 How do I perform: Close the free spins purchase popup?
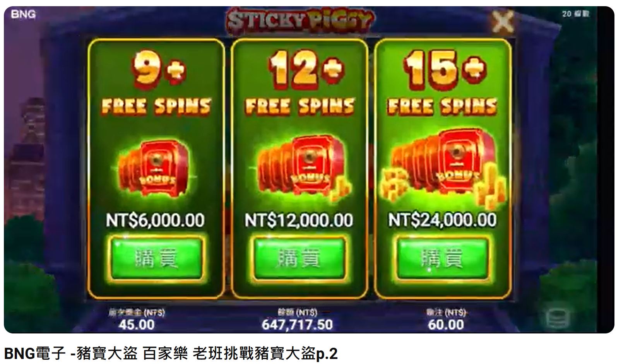click(502, 21)
